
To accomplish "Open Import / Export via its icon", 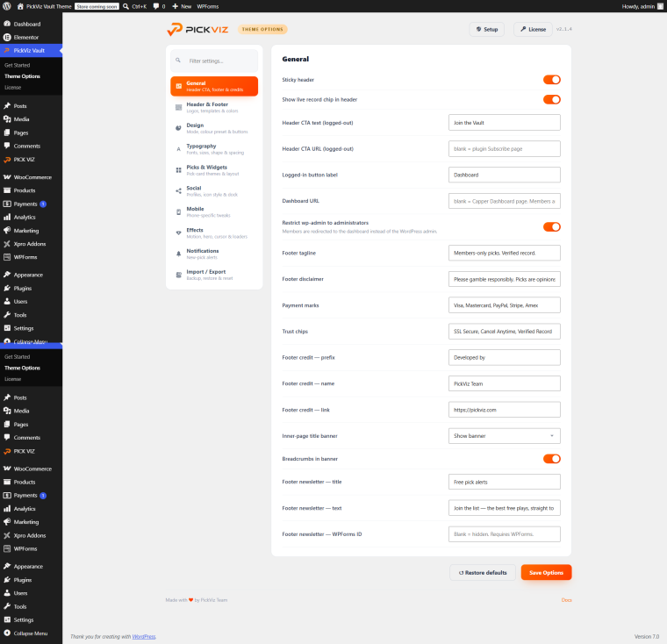I will pos(179,275).
